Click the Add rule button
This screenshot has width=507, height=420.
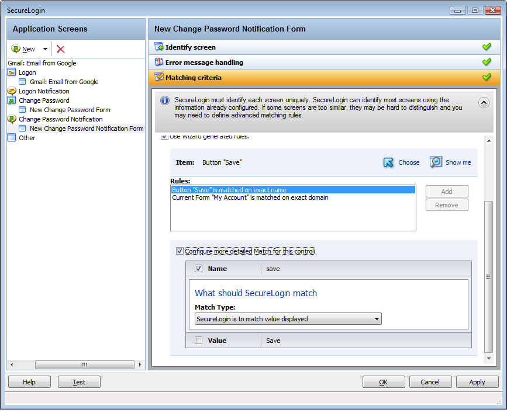pos(447,192)
